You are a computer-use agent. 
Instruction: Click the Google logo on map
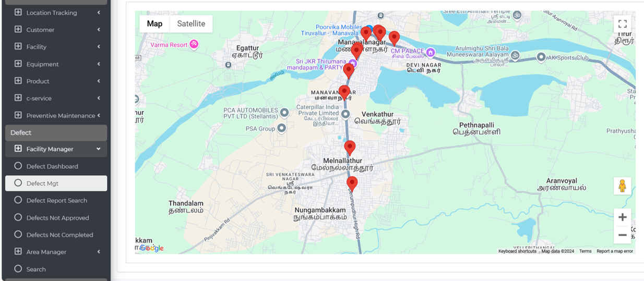[x=152, y=248]
